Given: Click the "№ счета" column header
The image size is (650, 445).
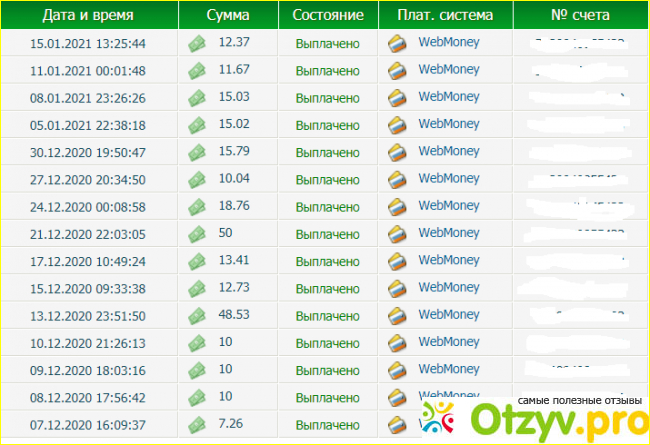Looking at the screenshot, I should click(580, 16).
